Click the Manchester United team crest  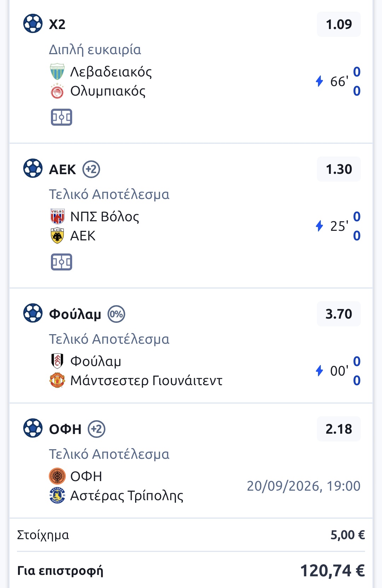point(57,380)
